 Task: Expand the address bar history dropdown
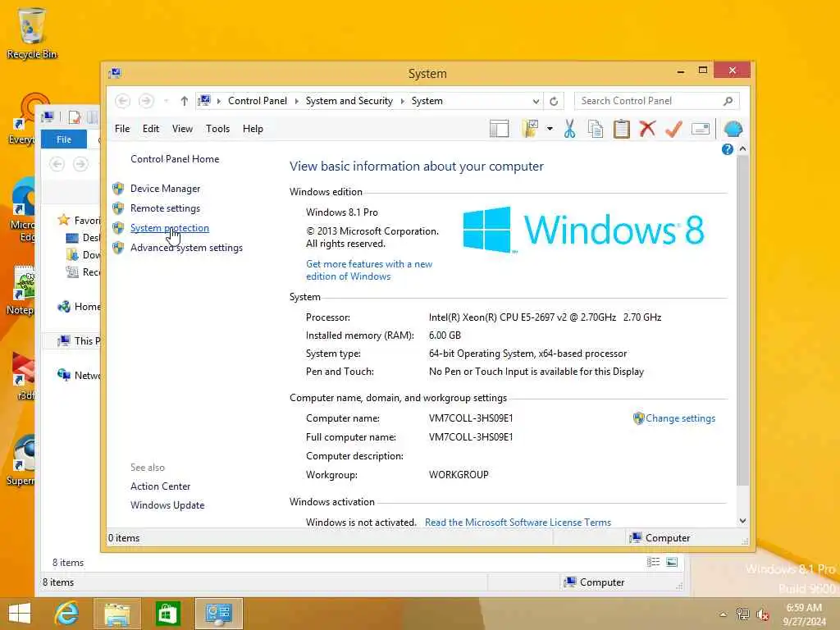point(536,101)
